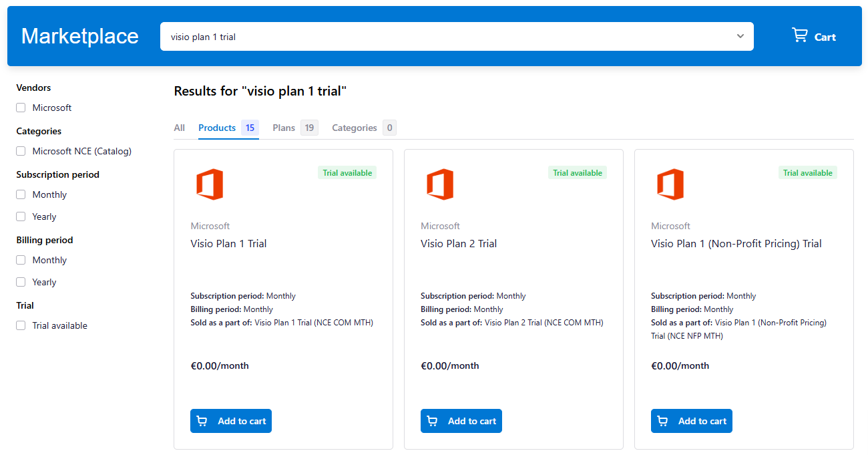Click the 'Trial (NCE NFP MTH)' text

pyautogui.click(x=687, y=336)
